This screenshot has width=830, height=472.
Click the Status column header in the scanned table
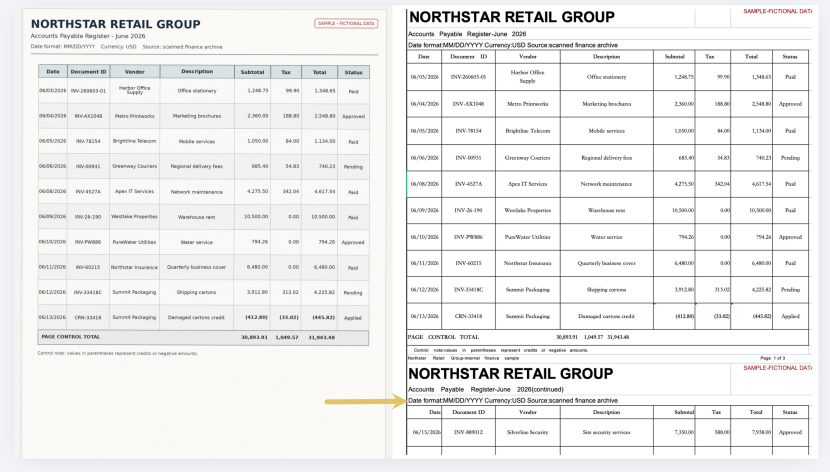(x=353, y=72)
